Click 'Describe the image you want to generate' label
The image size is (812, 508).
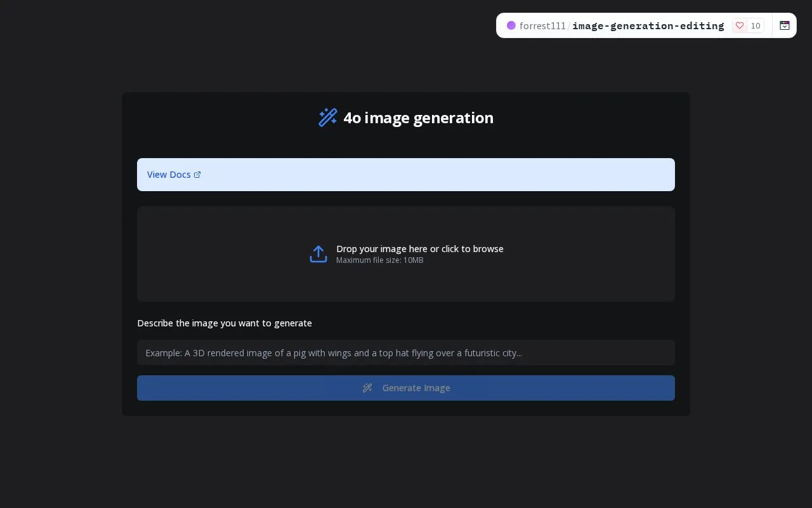[x=225, y=323]
